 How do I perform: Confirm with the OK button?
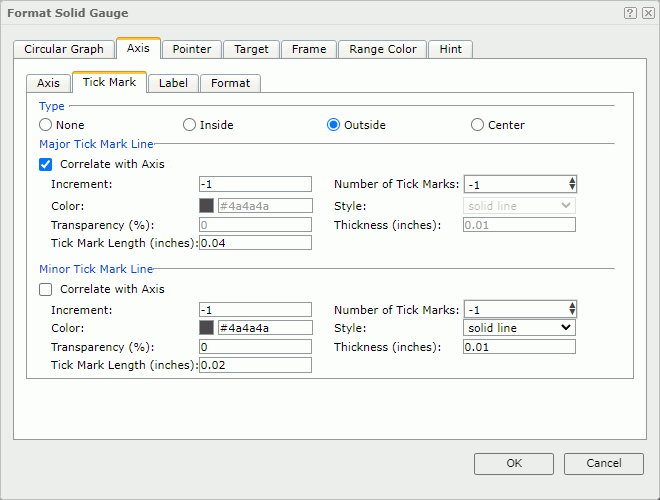pyautogui.click(x=514, y=464)
